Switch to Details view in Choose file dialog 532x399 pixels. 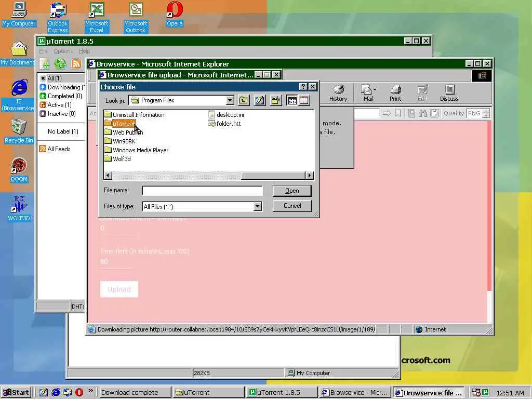[304, 100]
